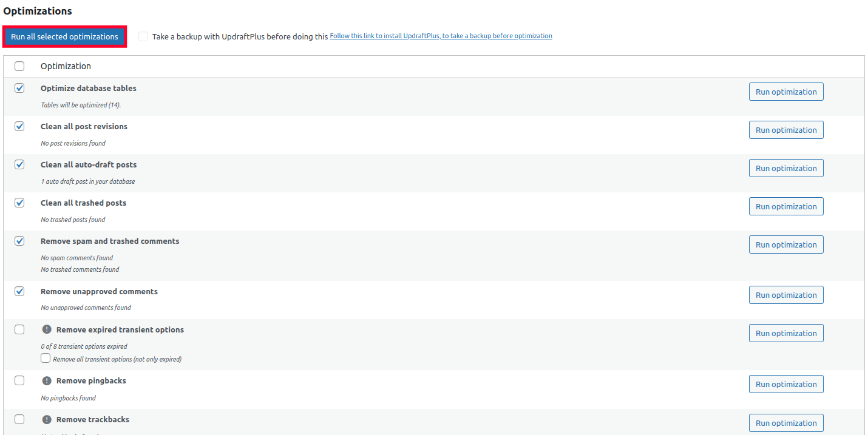
Task: Enable Remove all transient options (not only expired)
Action: [x=46, y=359]
